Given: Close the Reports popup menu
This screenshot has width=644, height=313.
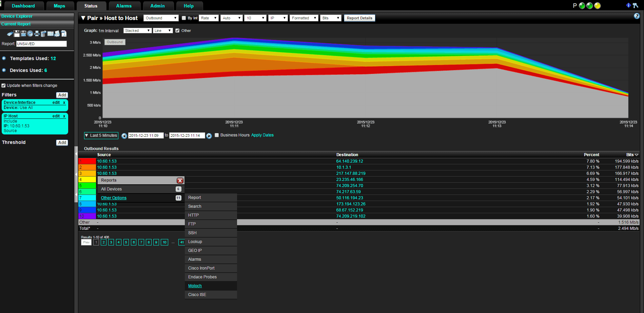Looking at the screenshot, I should (180, 181).
